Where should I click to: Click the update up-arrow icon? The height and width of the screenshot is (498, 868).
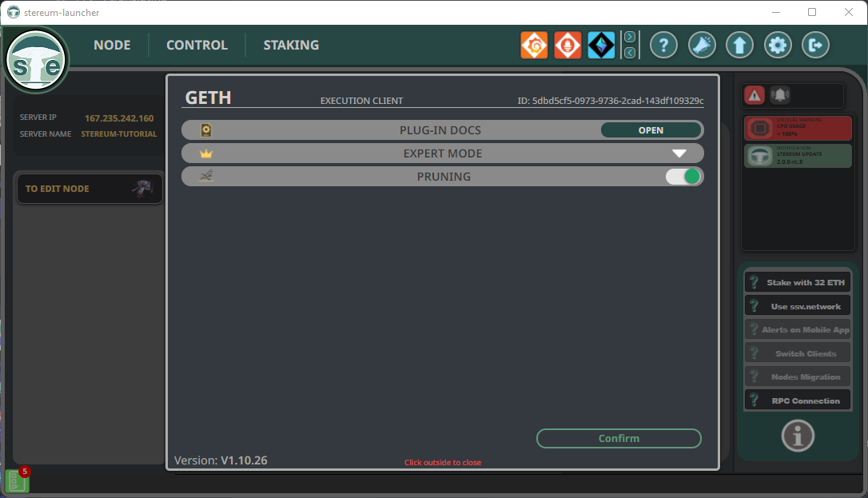click(x=739, y=45)
